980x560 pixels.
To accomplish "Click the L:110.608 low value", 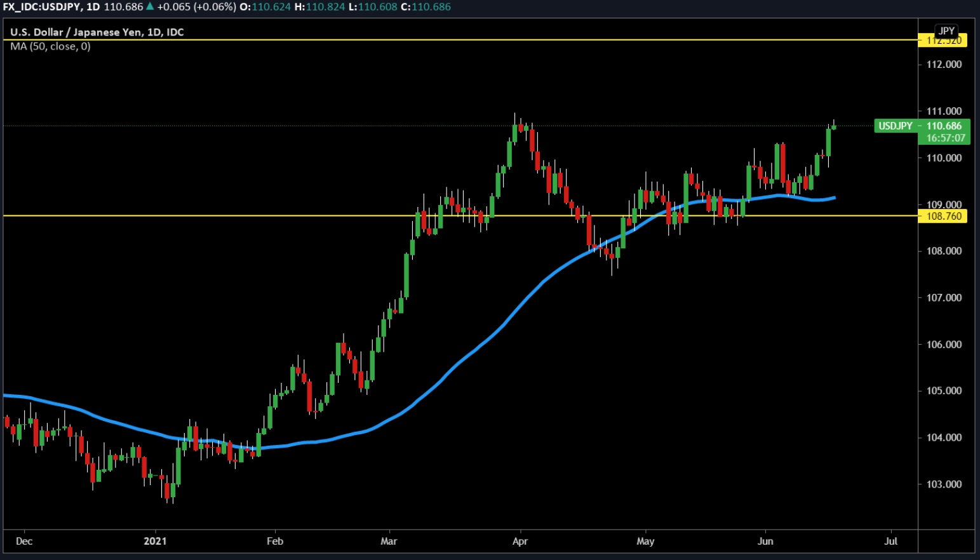I will tap(373, 7).
